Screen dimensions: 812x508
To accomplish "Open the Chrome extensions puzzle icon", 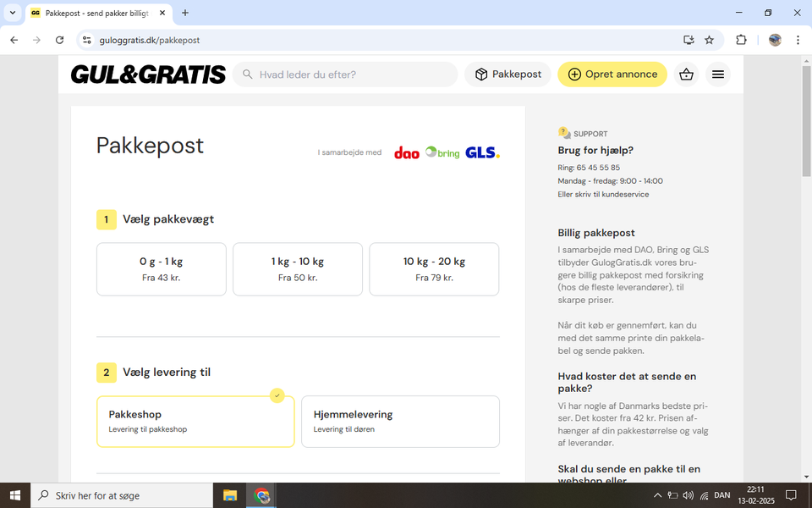I will (x=741, y=40).
